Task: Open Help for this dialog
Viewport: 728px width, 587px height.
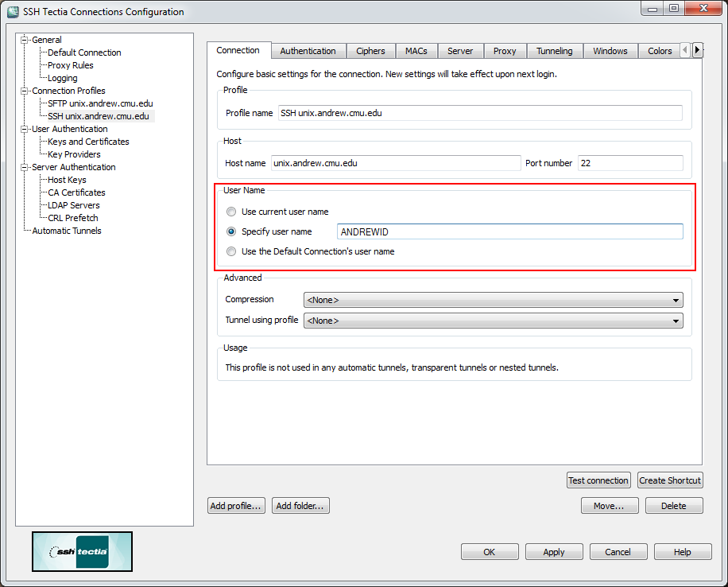Action: tap(683, 552)
